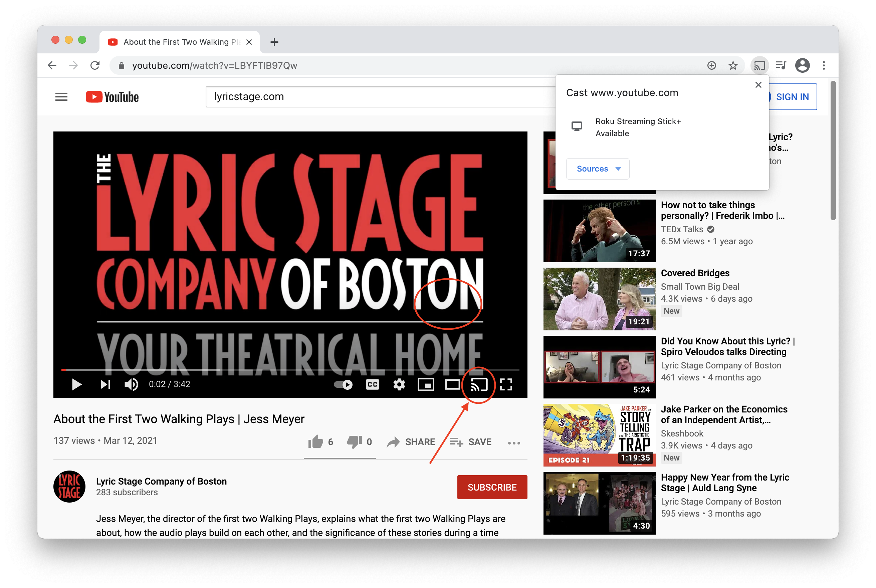The height and width of the screenshot is (588, 876).
Task: Click the Play on TV cast icon in the player
Action: pyautogui.click(x=479, y=384)
